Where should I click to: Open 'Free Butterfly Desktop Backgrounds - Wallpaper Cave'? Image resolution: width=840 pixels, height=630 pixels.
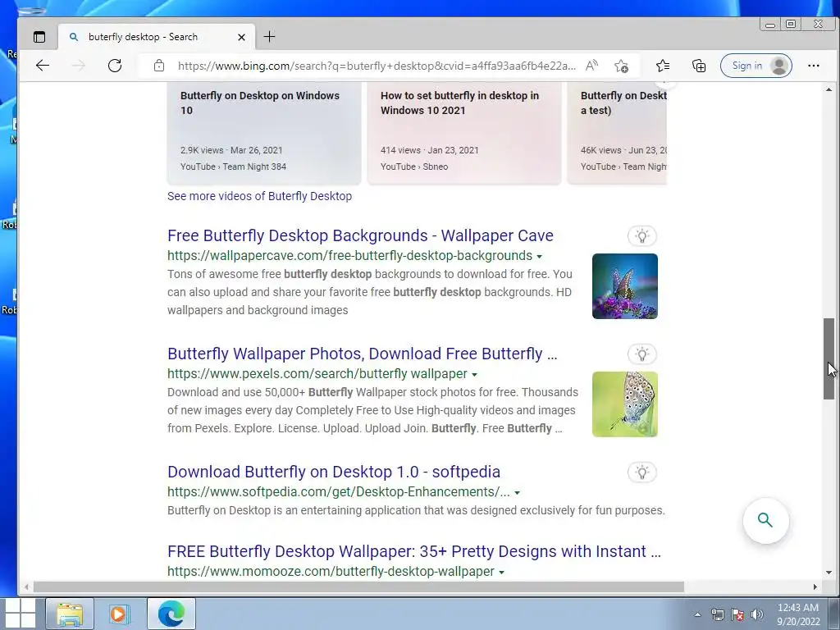pyautogui.click(x=360, y=235)
